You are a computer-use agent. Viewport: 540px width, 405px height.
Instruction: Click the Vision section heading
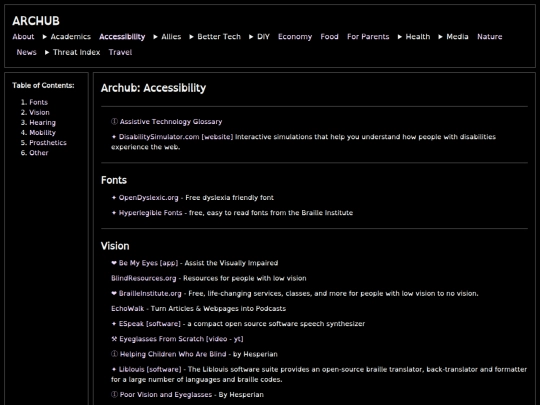point(115,246)
